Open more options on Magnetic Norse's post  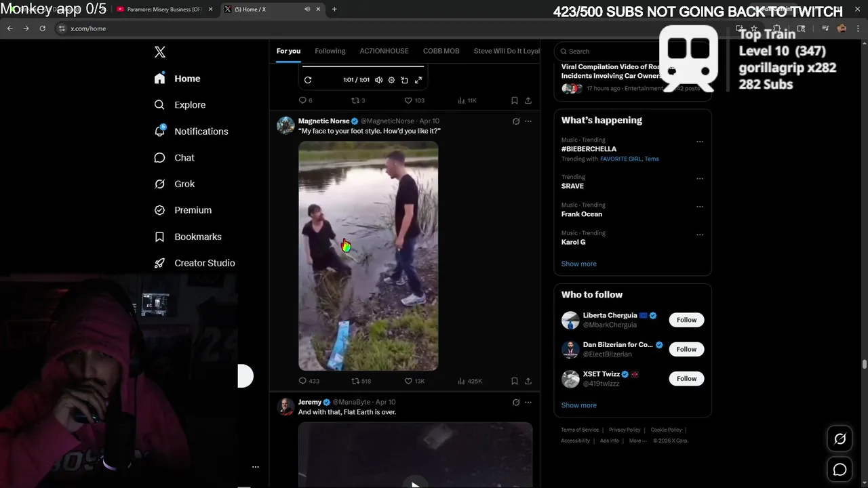tap(528, 121)
